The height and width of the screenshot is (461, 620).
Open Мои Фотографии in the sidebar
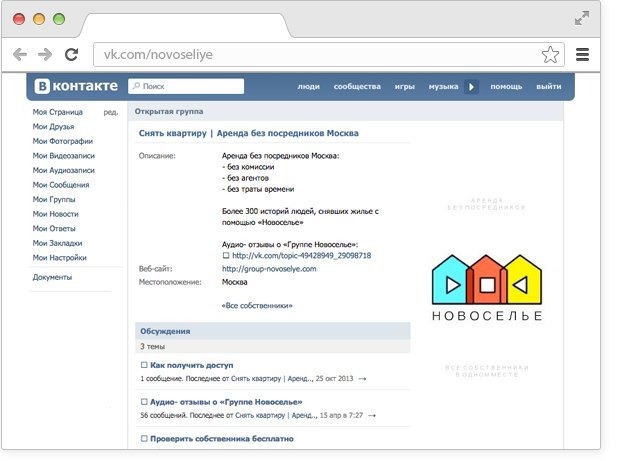click(63, 141)
